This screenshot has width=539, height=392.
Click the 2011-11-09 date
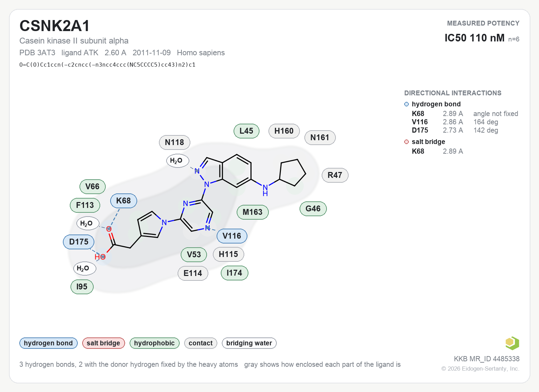pyautogui.click(x=152, y=52)
